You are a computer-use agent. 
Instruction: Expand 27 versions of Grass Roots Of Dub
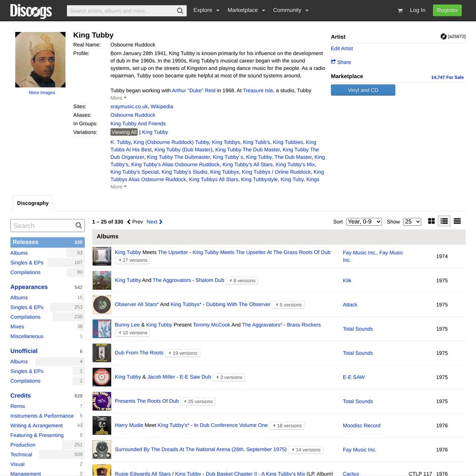click(132, 260)
